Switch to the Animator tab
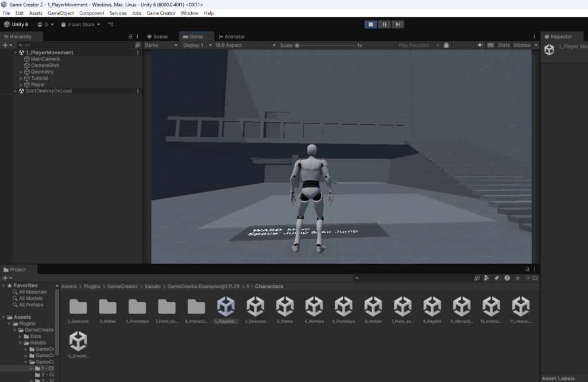 [x=232, y=37]
